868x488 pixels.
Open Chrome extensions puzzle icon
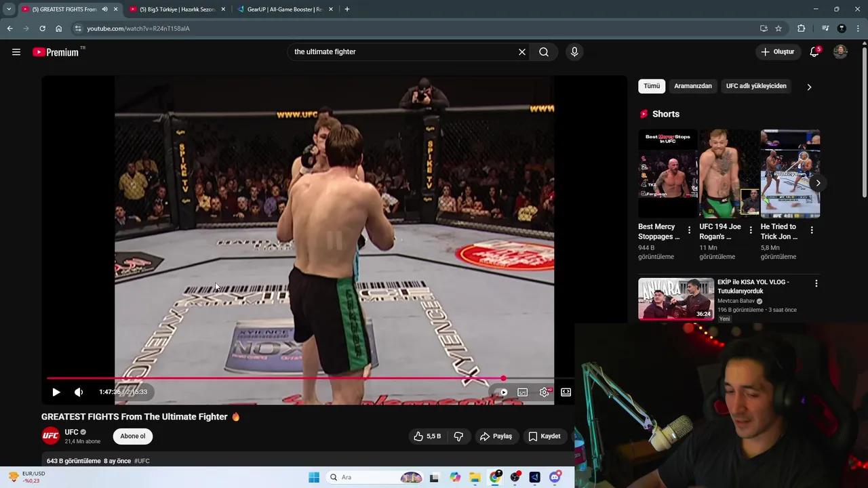[801, 28]
